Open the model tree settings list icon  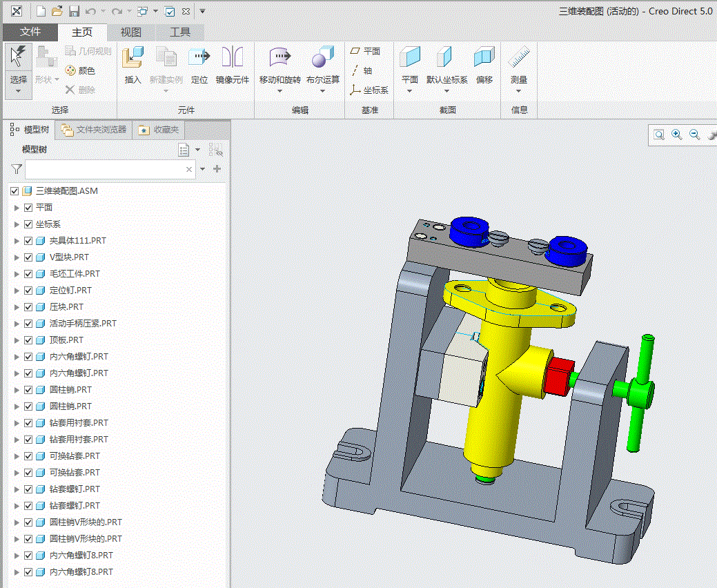pos(184,150)
